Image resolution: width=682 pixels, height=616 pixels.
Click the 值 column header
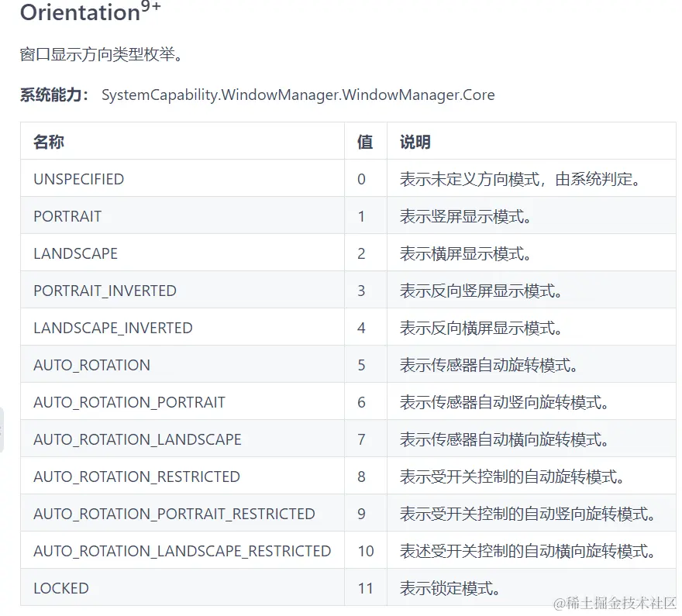(x=365, y=142)
